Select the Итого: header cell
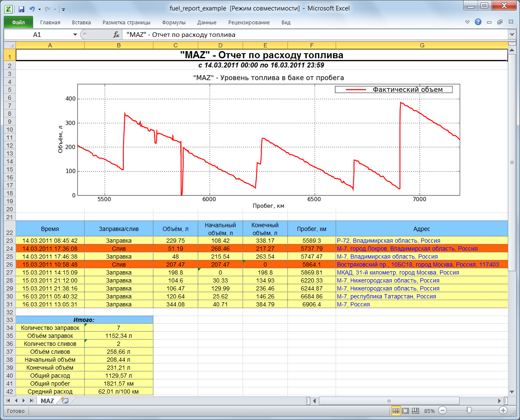The width and height of the screenshot is (520, 420). point(84,320)
